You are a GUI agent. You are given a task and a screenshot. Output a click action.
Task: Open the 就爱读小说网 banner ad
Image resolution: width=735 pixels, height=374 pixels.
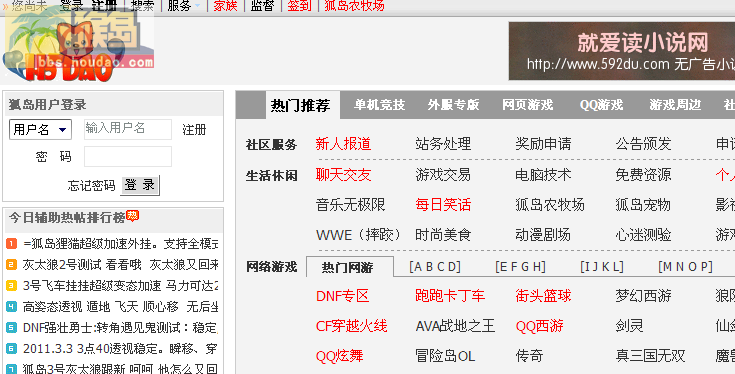point(622,51)
